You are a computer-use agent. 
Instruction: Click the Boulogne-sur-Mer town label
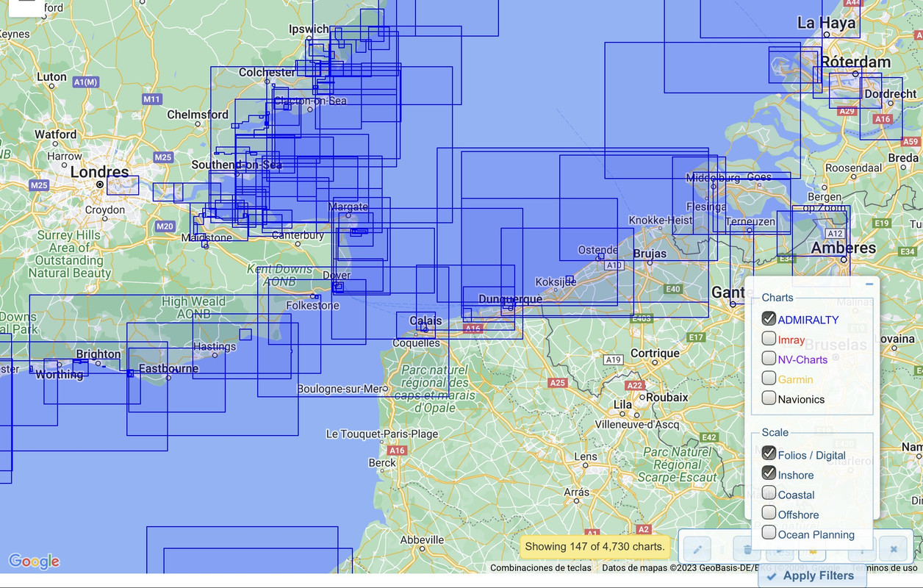point(340,389)
